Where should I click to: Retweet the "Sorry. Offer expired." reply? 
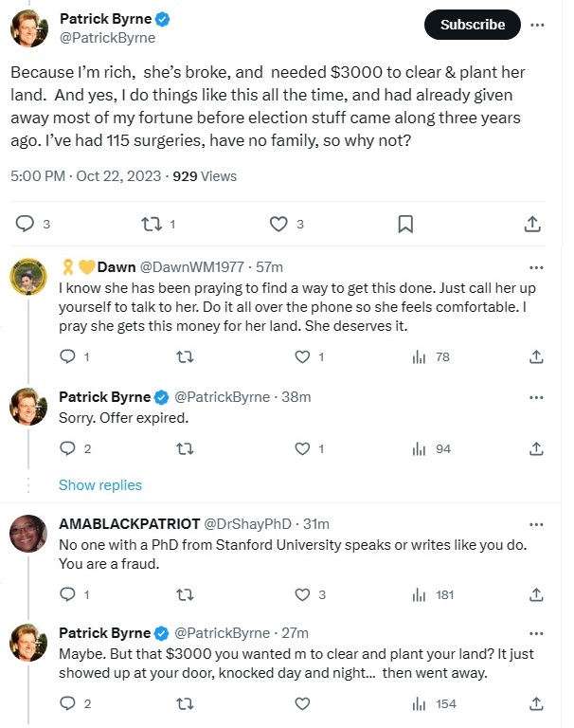[185, 448]
